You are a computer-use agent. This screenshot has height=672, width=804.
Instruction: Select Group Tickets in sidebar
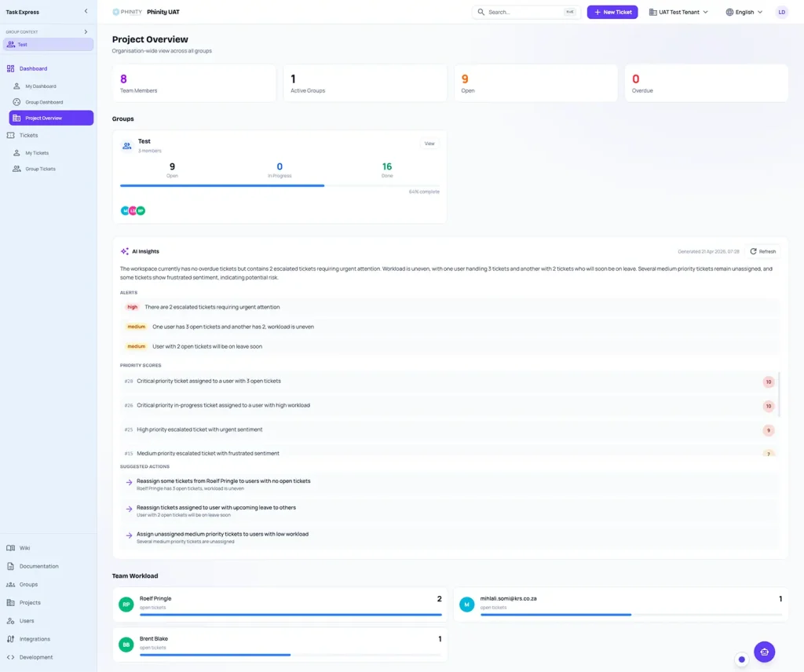(x=40, y=169)
